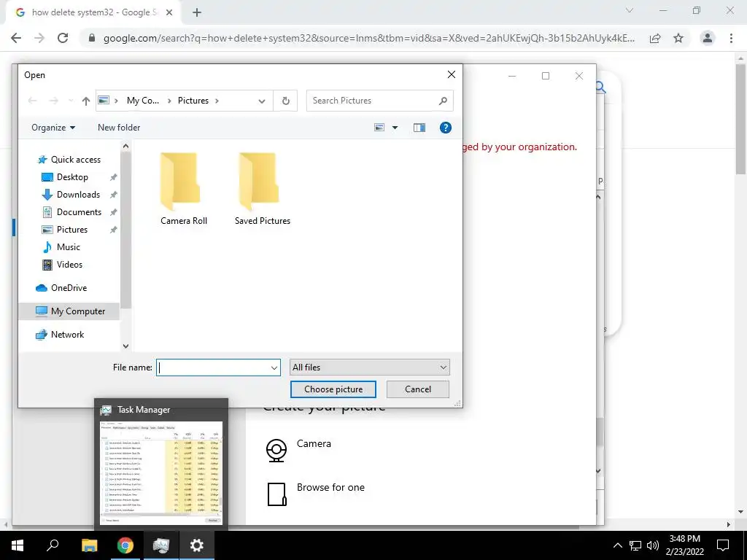
Task: Click the Cancel button
Action: (418, 389)
